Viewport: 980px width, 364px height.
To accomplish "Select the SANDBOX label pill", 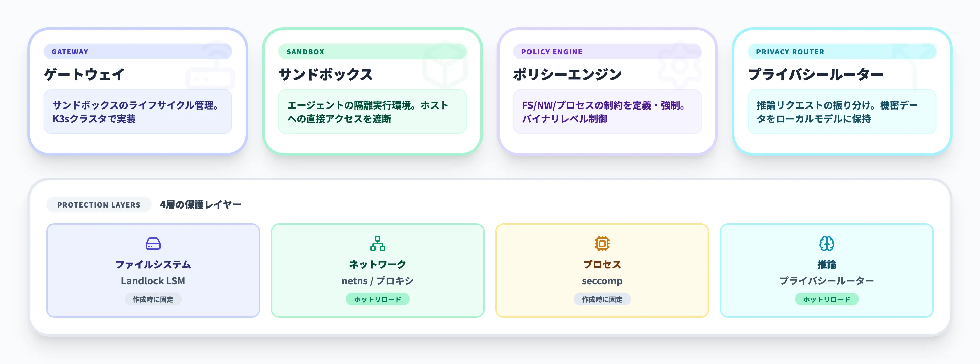I will [372, 52].
